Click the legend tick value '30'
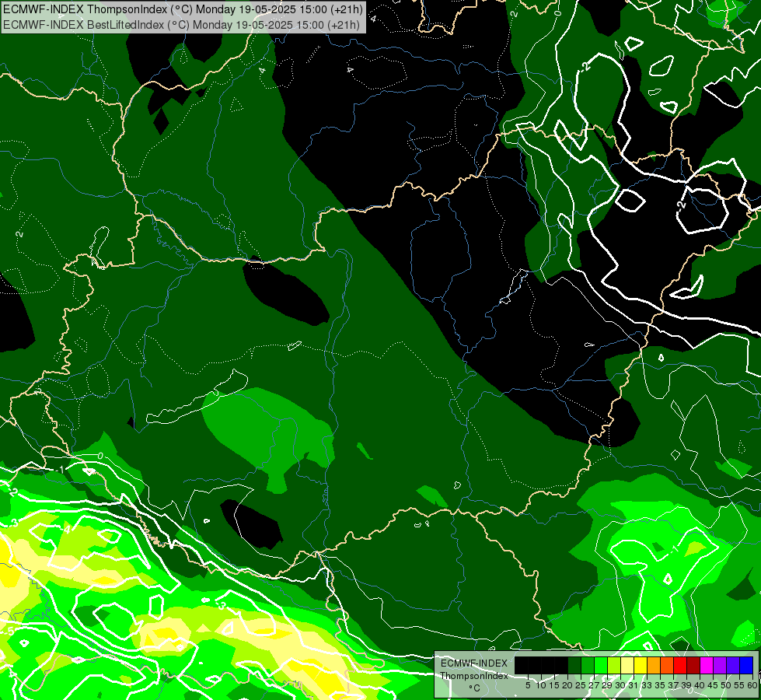This screenshot has height=700, width=761. point(621,685)
